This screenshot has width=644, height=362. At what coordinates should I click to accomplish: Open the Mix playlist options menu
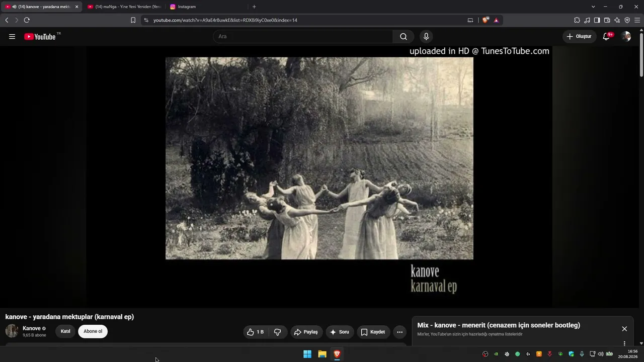click(x=624, y=344)
